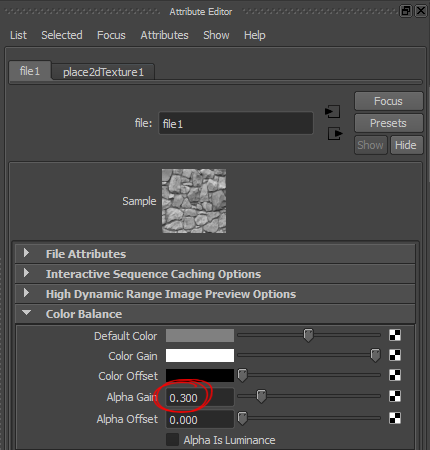
Task: Click the Alpha Offset label
Action: pyautogui.click(x=127, y=419)
